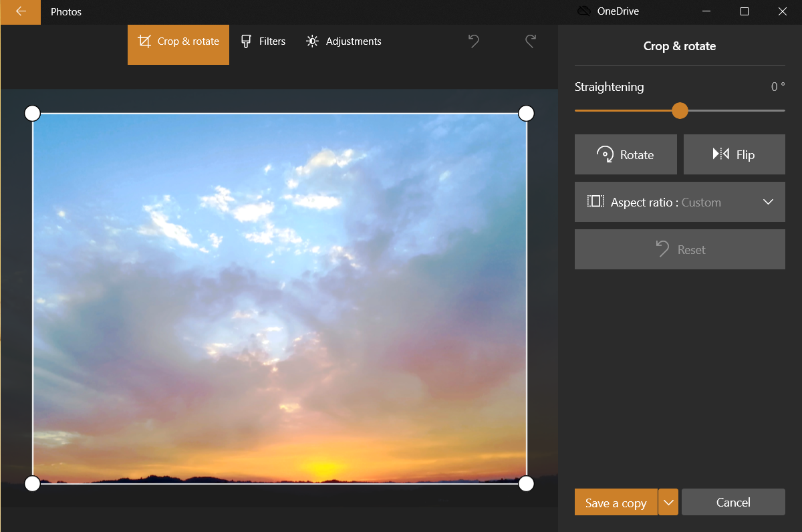Screen dimensions: 802x532
Task: Click the OneDrive cloud icon
Action: (x=584, y=11)
